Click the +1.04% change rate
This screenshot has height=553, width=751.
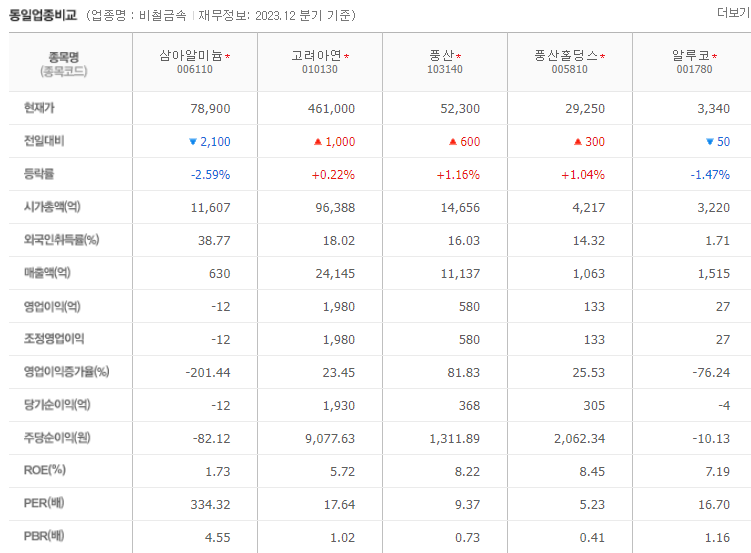pos(583,175)
